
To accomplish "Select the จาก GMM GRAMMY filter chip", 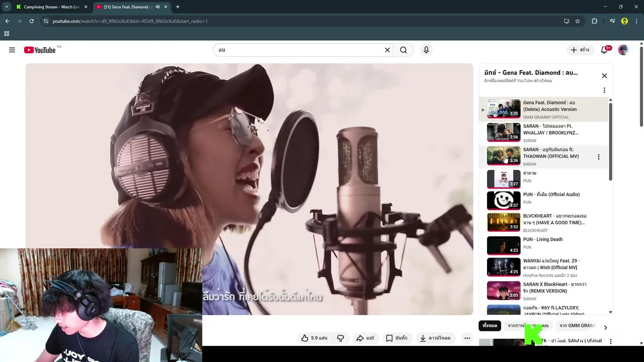I will [x=577, y=326].
